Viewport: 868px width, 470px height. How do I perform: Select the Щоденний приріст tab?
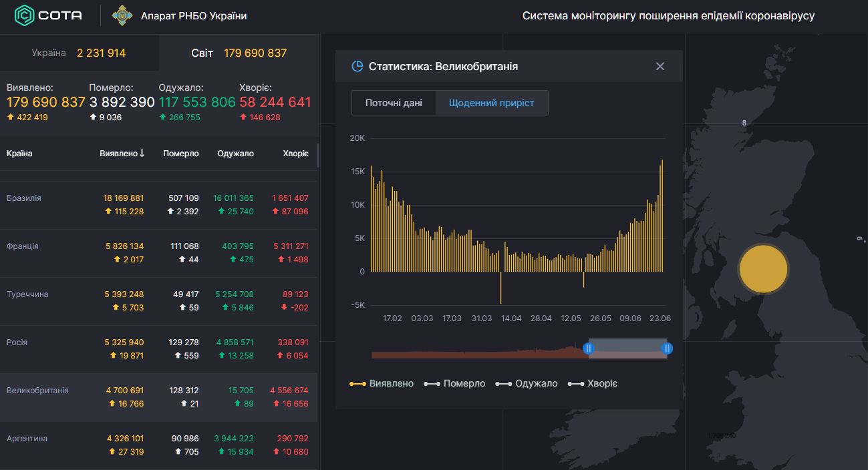tap(491, 103)
